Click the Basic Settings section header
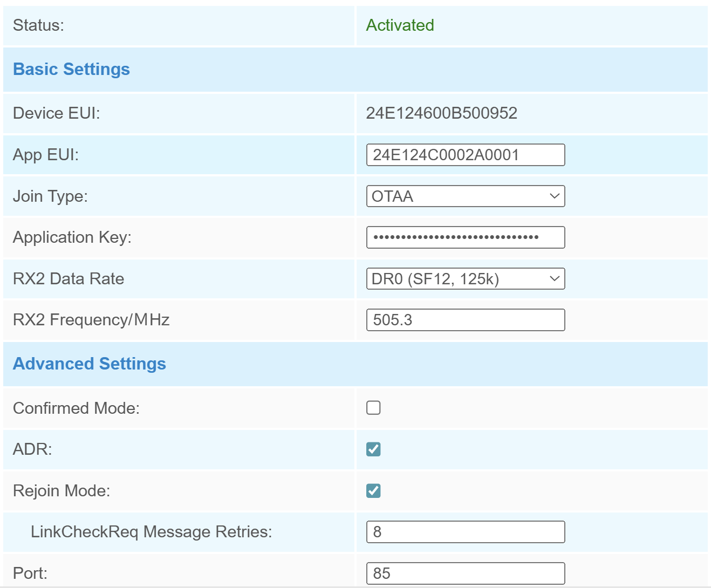 [71, 70]
